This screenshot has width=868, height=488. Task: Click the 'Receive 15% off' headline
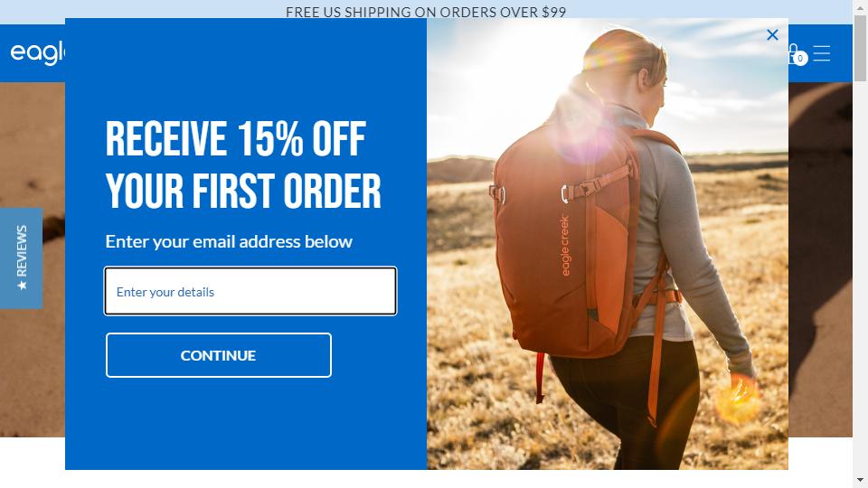243,164
